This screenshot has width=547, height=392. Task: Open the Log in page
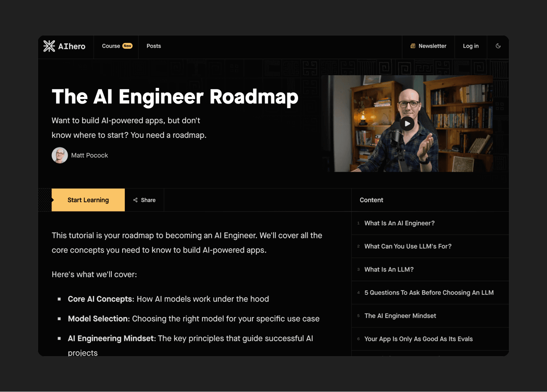[x=471, y=46]
